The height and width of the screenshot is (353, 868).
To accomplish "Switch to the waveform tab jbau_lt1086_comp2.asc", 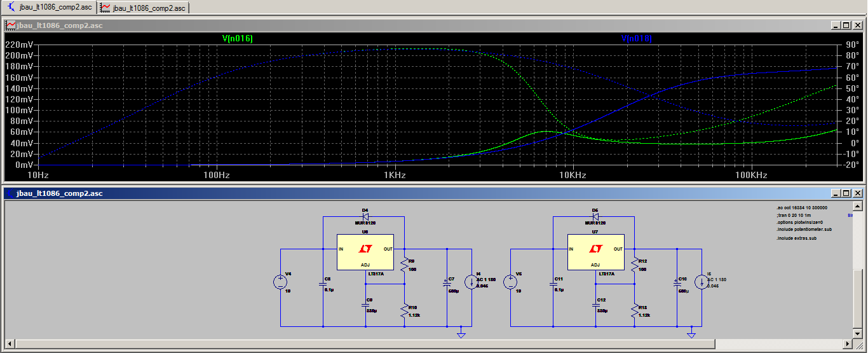I will coord(144,8).
